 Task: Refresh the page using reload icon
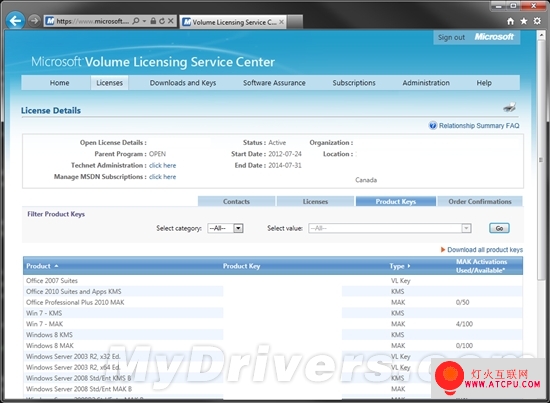pyautogui.click(x=162, y=21)
